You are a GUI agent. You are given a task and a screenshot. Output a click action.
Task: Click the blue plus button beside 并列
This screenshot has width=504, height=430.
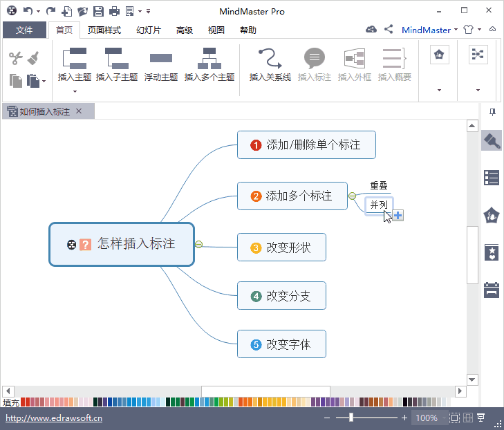pos(398,215)
